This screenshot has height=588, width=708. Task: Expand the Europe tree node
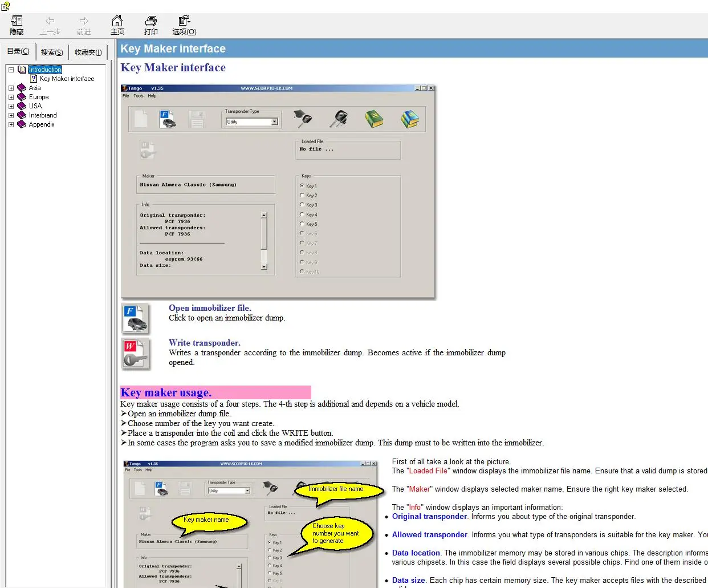click(x=11, y=97)
